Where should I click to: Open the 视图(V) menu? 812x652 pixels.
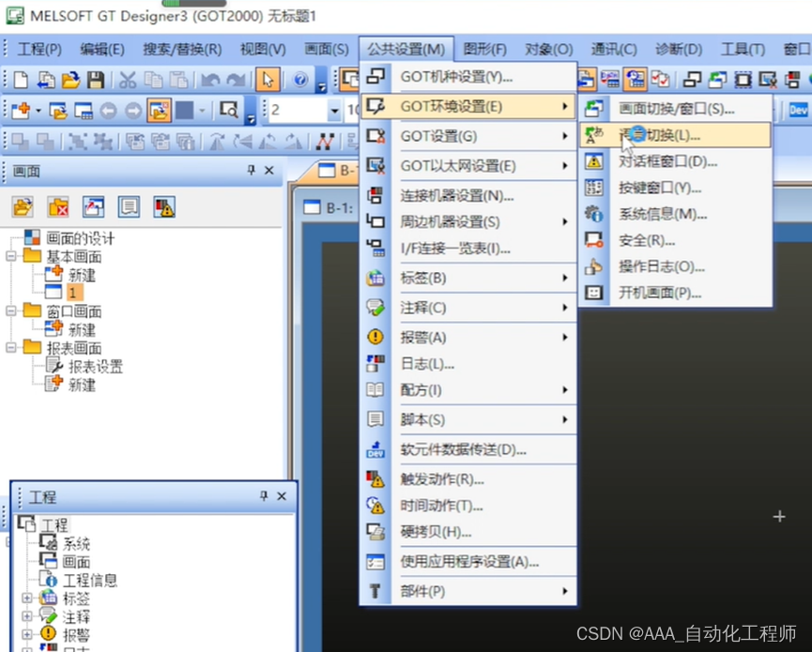[x=263, y=49]
